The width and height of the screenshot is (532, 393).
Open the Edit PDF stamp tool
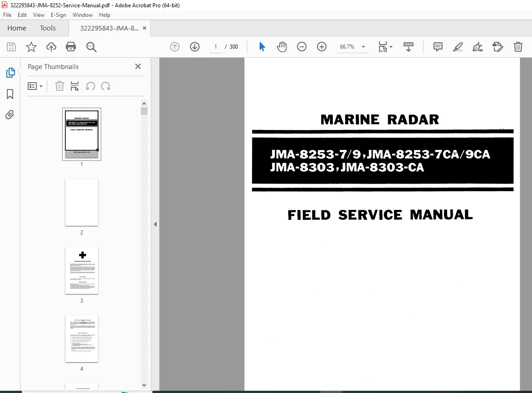[x=498, y=47]
